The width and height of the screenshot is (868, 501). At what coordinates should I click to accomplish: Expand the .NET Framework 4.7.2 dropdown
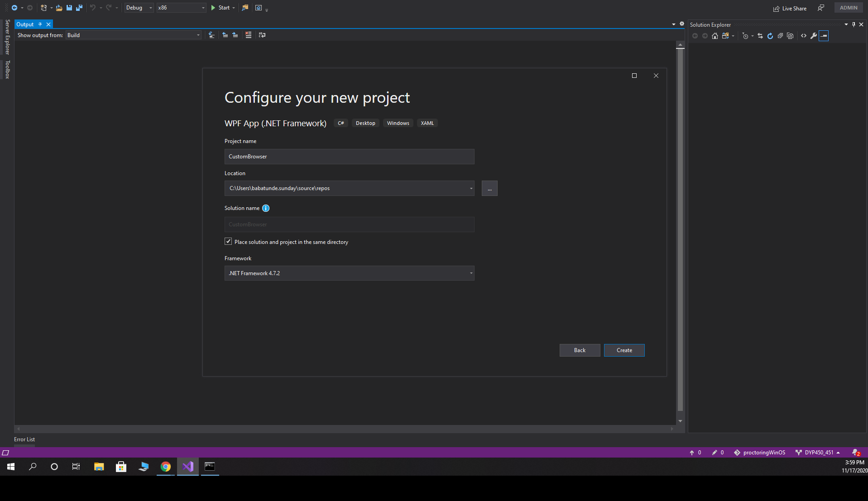coord(471,273)
